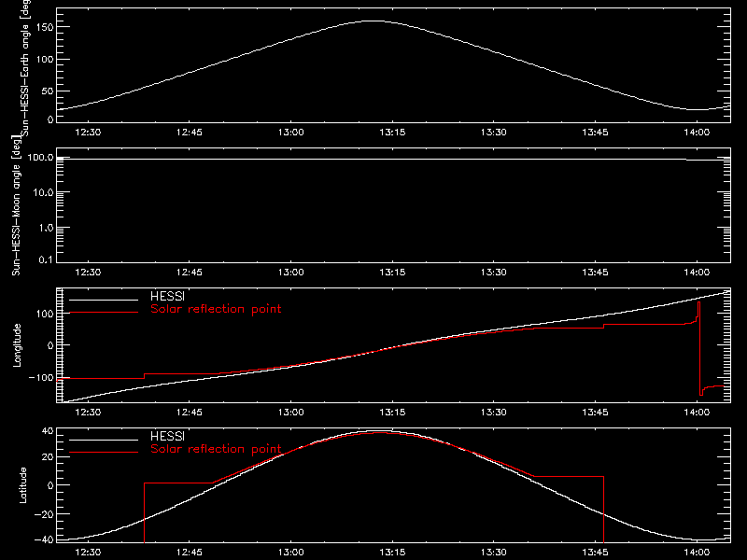Click the 14:00 time label under Earth angle plot
This screenshot has width=747, height=560.
click(697, 132)
